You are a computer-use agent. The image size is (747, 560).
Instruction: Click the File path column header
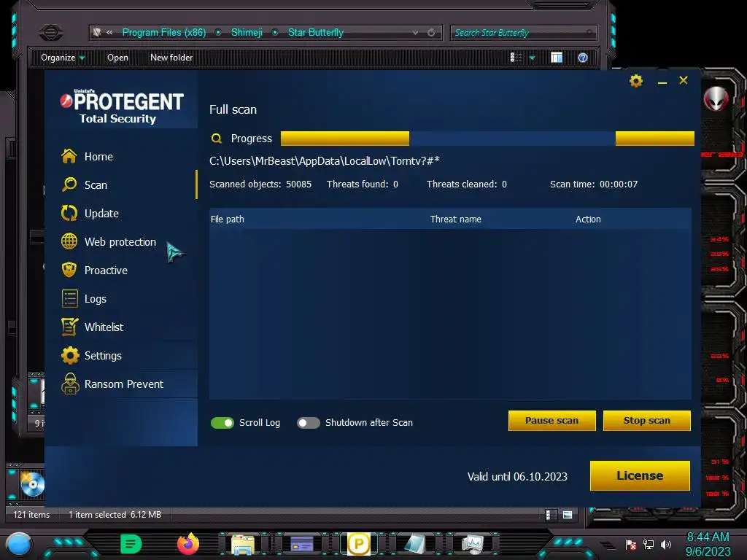[x=228, y=219]
